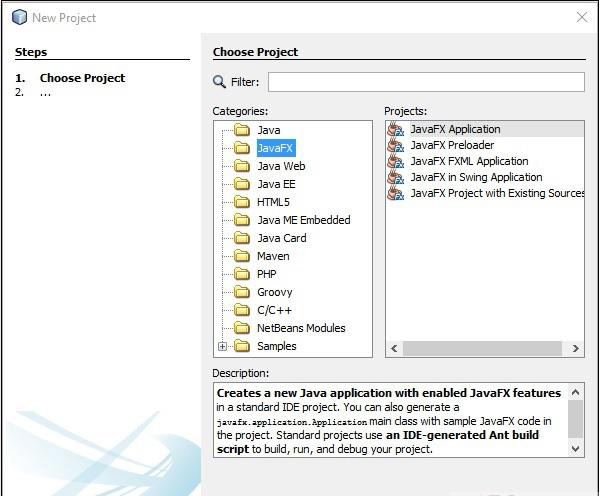Select the Groovy category
Image resolution: width=600 pixels, height=496 pixels.
[x=275, y=292]
